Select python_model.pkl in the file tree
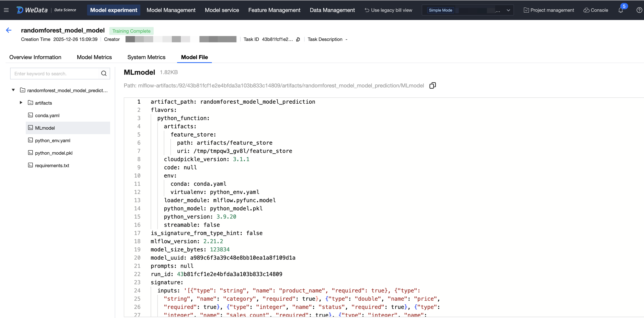Image resolution: width=644 pixels, height=318 pixels. tap(54, 153)
